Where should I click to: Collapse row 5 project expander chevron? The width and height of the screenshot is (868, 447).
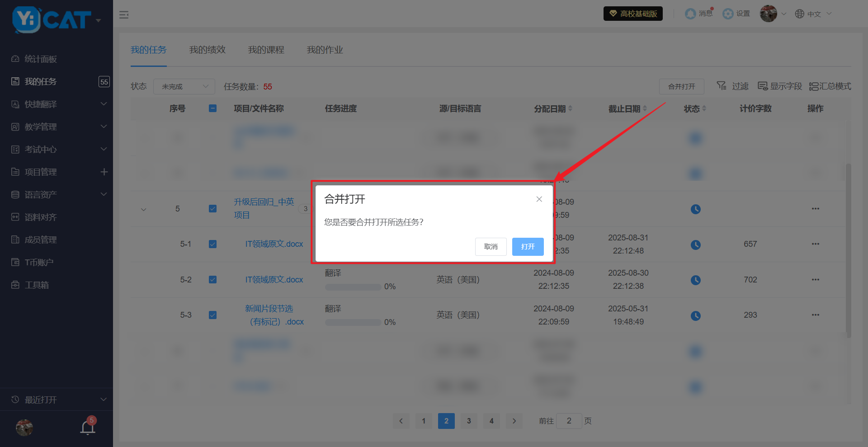[x=144, y=209]
